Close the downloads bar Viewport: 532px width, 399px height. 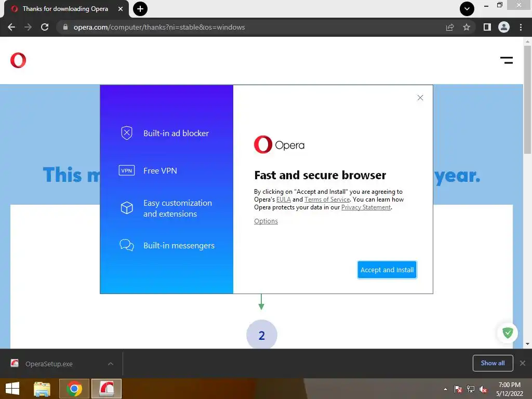pos(523,363)
